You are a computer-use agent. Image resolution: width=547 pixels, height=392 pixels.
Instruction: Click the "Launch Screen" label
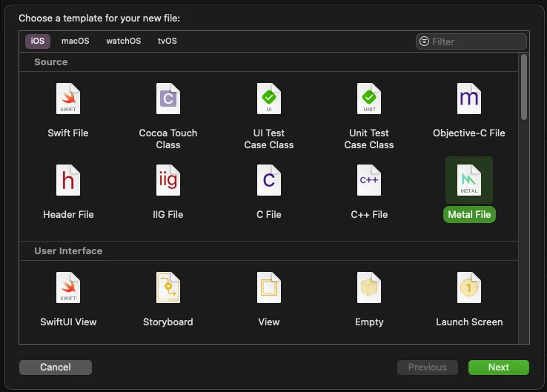469,322
